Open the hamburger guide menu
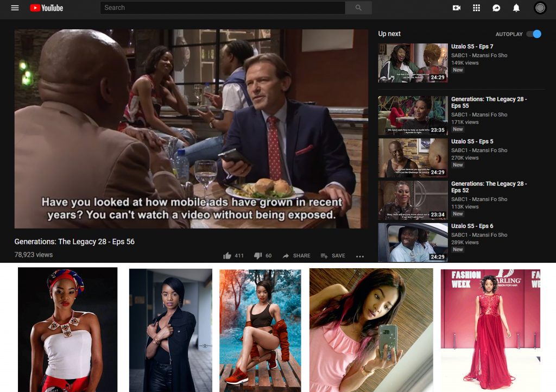This screenshot has width=556, height=392. coord(15,8)
